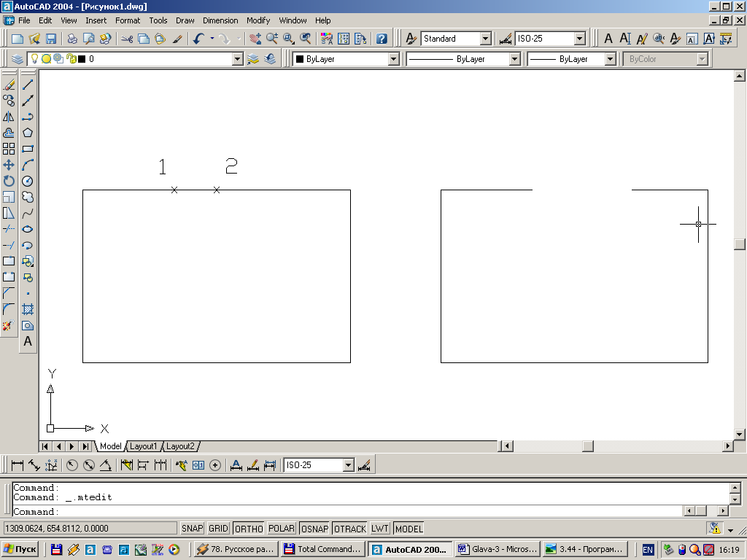Expand the ISO-25 dimension style dropdown in top toolbar
Viewport: 747px width, 560px height.
pyautogui.click(x=579, y=39)
